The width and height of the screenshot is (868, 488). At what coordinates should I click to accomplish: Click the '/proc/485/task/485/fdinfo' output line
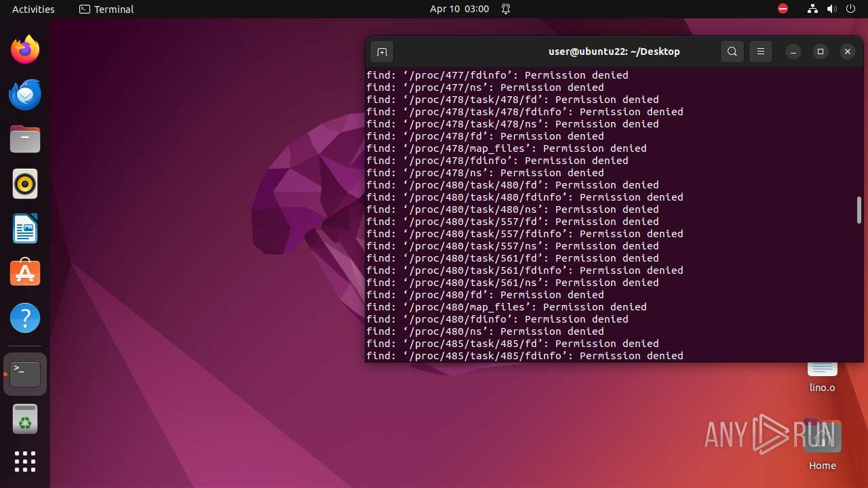click(x=525, y=356)
